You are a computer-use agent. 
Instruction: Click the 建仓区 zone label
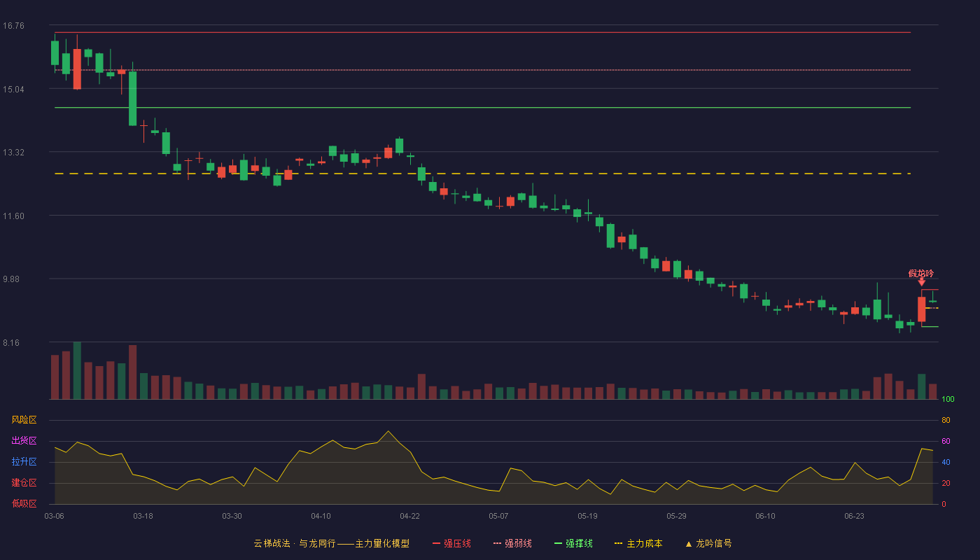coord(24,483)
